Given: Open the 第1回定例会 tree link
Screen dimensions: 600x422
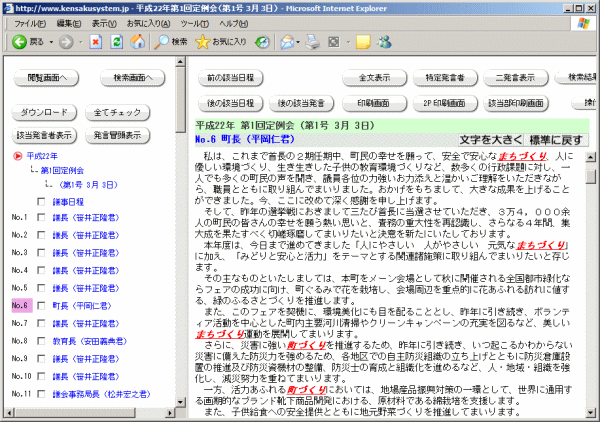Looking at the screenshot, I should pyautogui.click(x=62, y=171).
